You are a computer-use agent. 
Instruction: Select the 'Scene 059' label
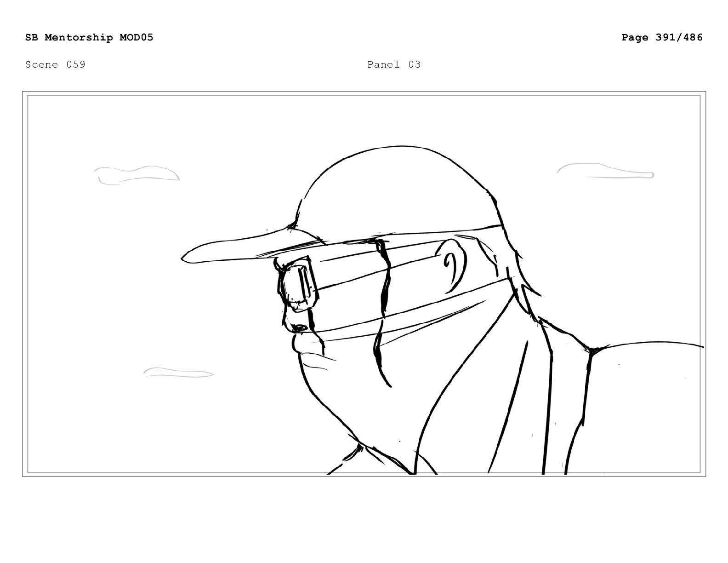55,64
